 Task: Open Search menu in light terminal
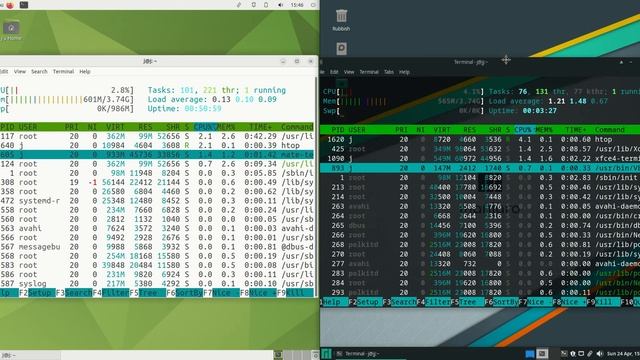coord(39,71)
